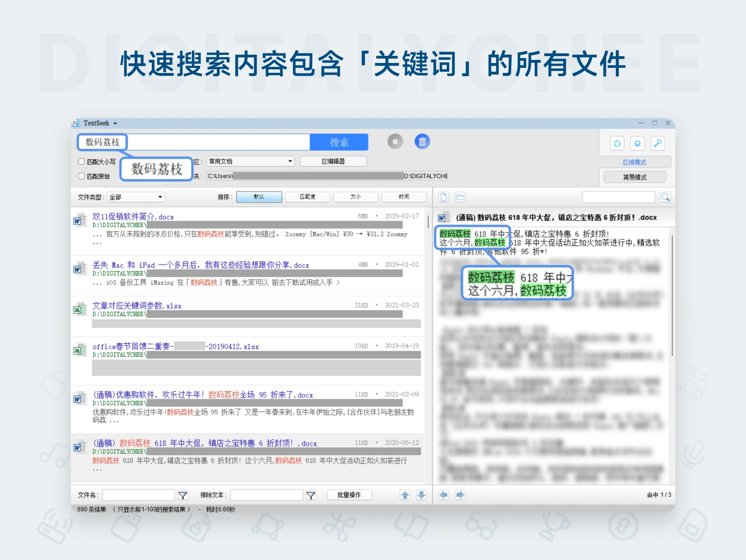Click the refresh icon at top right

pyautogui.click(x=617, y=143)
